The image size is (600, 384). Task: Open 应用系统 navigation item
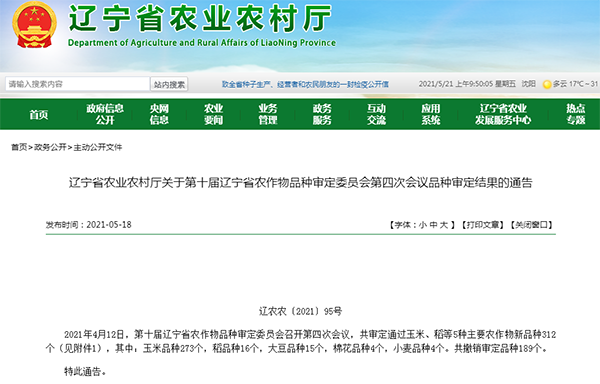click(431, 114)
